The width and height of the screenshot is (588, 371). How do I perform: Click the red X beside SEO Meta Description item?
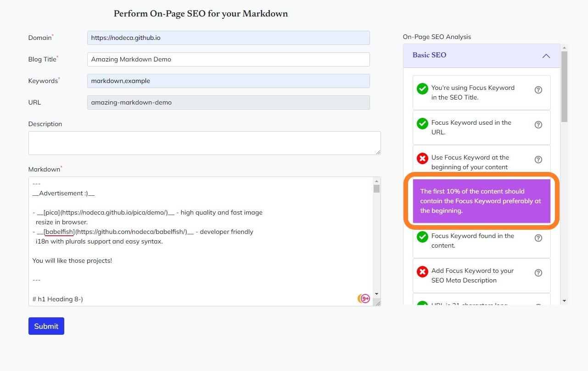click(422, 271)
